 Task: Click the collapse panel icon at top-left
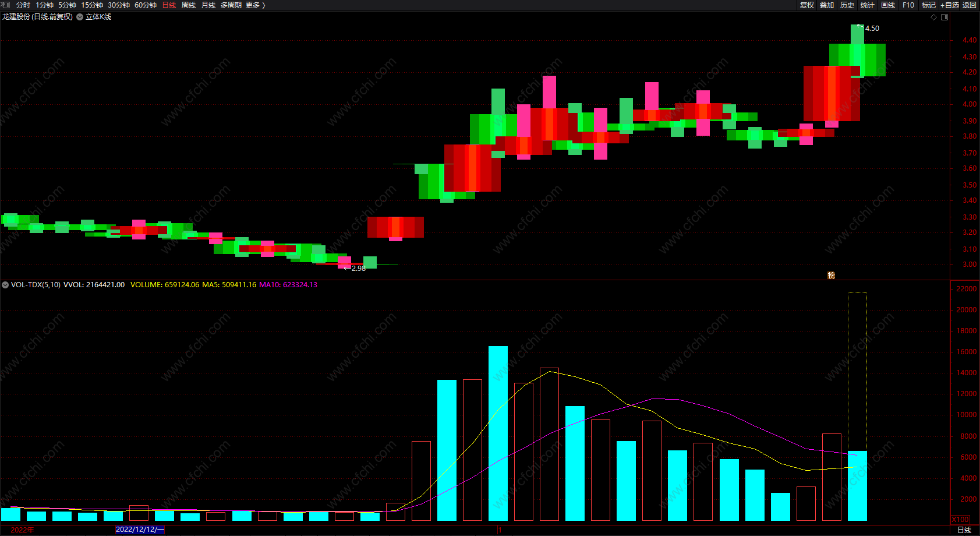5,5
